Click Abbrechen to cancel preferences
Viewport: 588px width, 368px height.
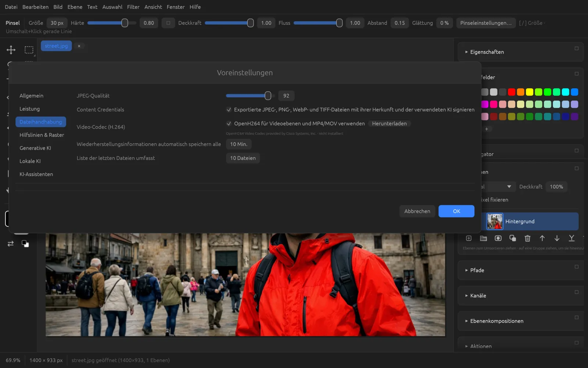tap(417, 211)
